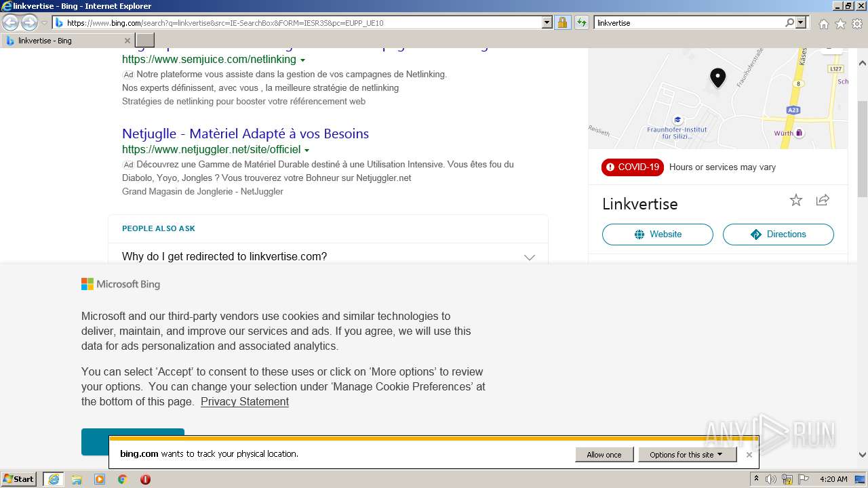Expand the semjuice ad URL dropdown arrow

point(302,60)
